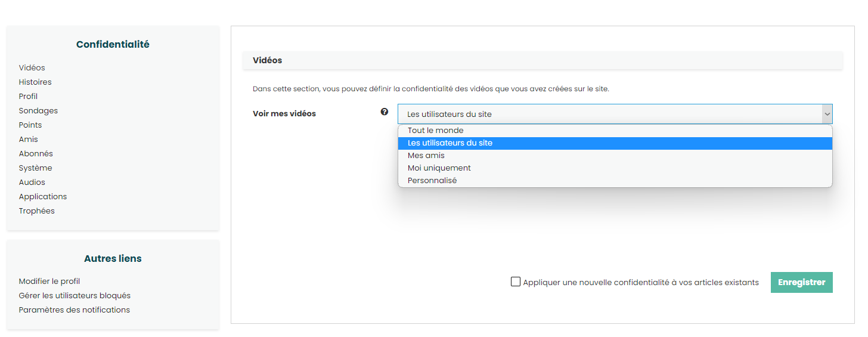Pick 'Moi uniquement' privacy option
This screenshot has width=868, height=337.
[439, 168]
